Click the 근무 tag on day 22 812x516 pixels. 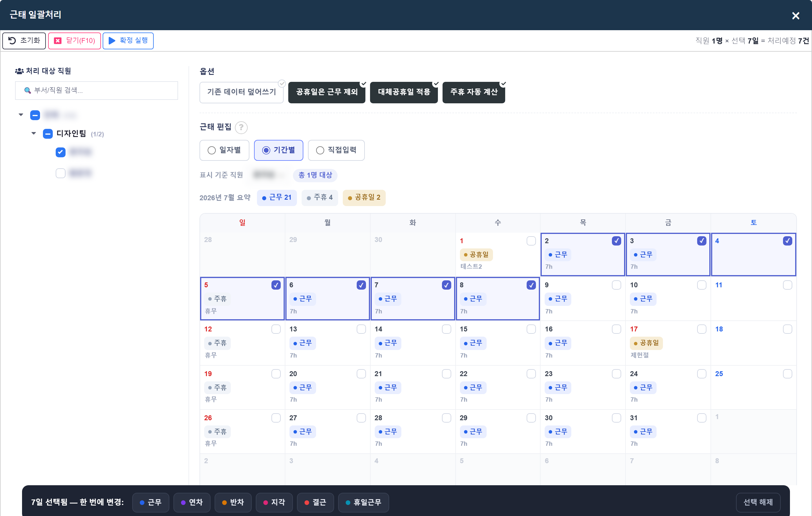coord(473,388)
